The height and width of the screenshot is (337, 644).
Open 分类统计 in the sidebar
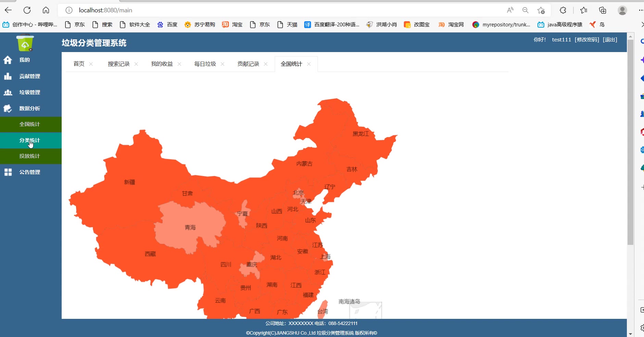point(31,140)
